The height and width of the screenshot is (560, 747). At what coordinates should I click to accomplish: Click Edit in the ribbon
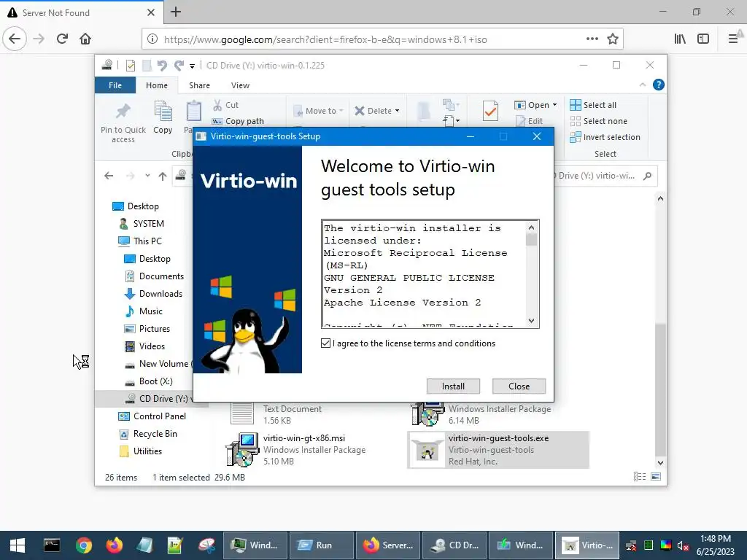click(529, 121)
